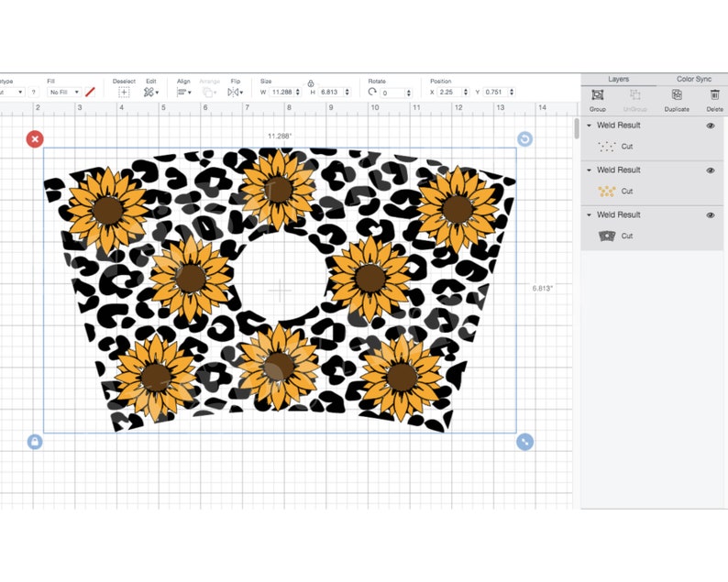Viewport: 728px width, 582px height.
Task: Click the Group button in Layers panel
Action: click(598, 100)
